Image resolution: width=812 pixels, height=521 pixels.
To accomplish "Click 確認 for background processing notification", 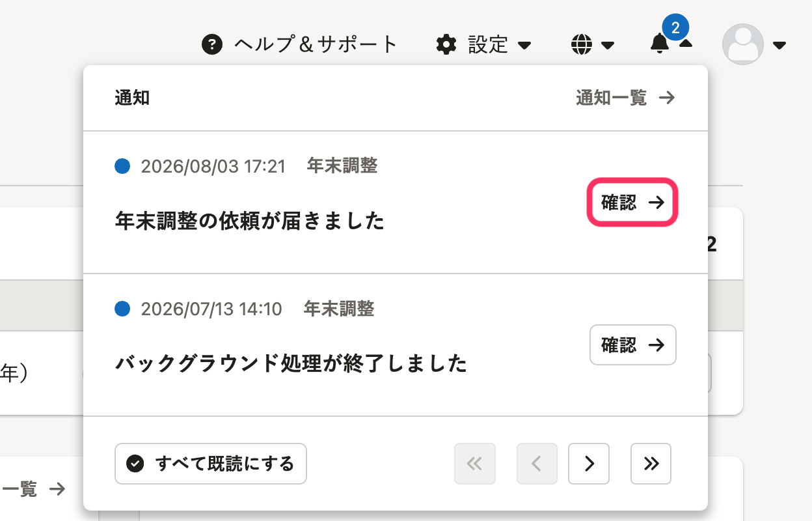I will [633, 345].
